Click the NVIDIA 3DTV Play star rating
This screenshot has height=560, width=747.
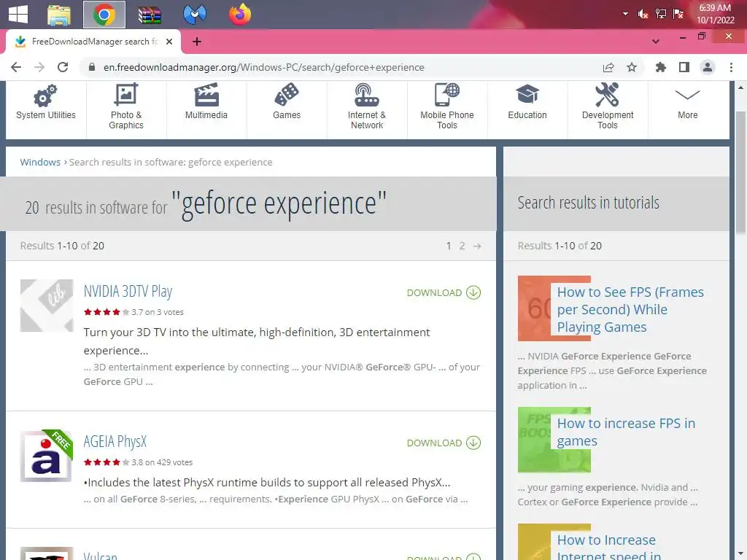click(x=107, y=312)
